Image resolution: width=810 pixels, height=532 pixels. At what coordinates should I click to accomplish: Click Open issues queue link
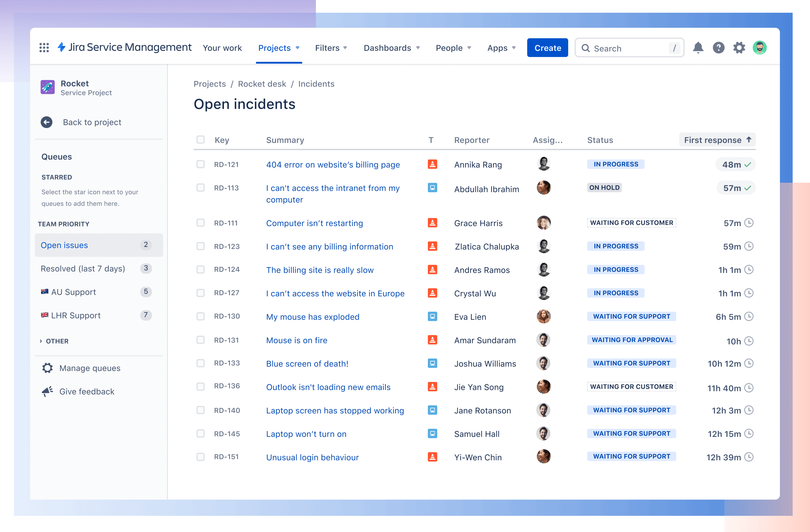coord(64,245)
